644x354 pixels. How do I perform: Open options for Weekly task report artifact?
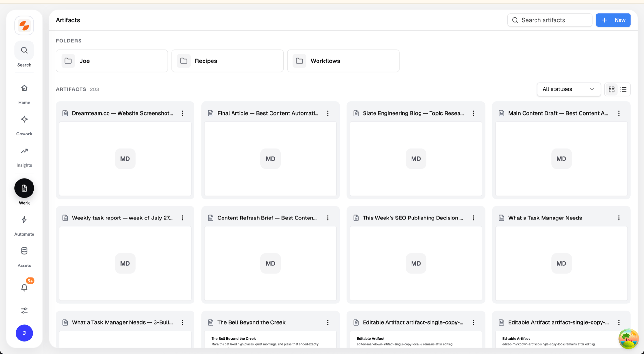pyautogui.click(x=183, y=218)
